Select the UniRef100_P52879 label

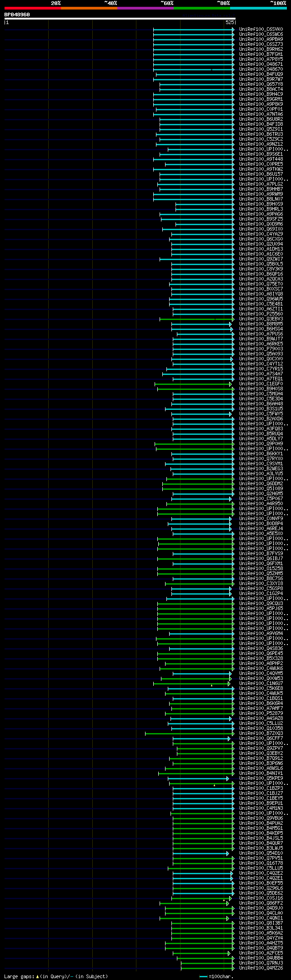261,714
